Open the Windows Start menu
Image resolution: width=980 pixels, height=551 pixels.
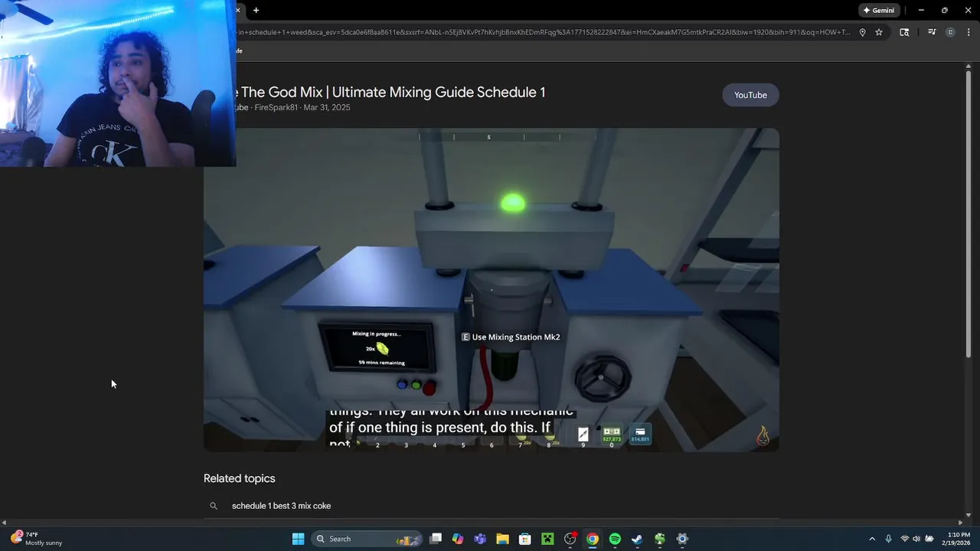pos(298,539)
